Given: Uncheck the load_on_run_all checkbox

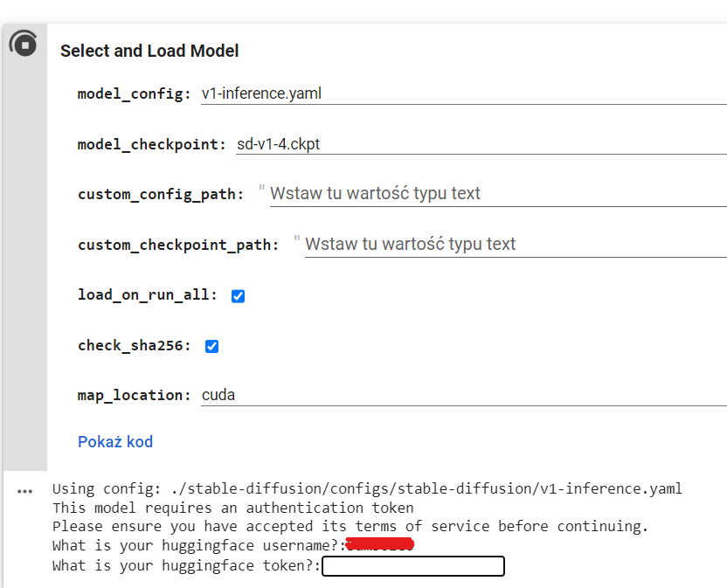Looking at the screenshot, I should 238,296.
